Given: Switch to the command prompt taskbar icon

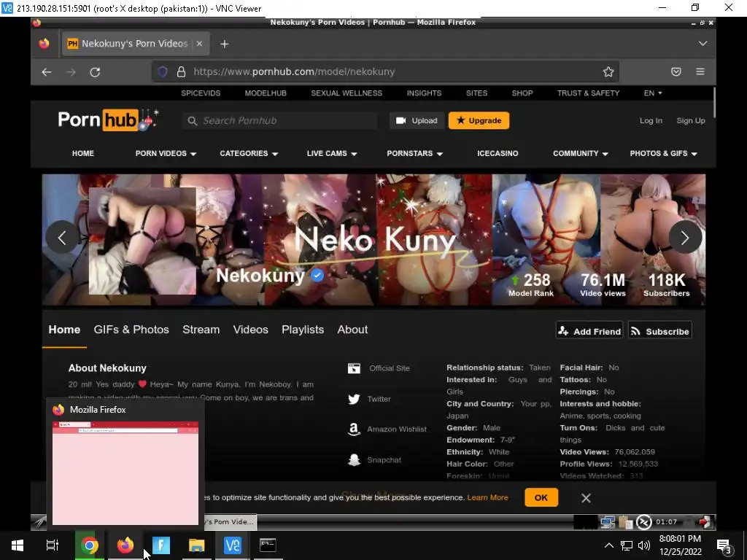Looking at the screenshot, I should coord(268,545).
